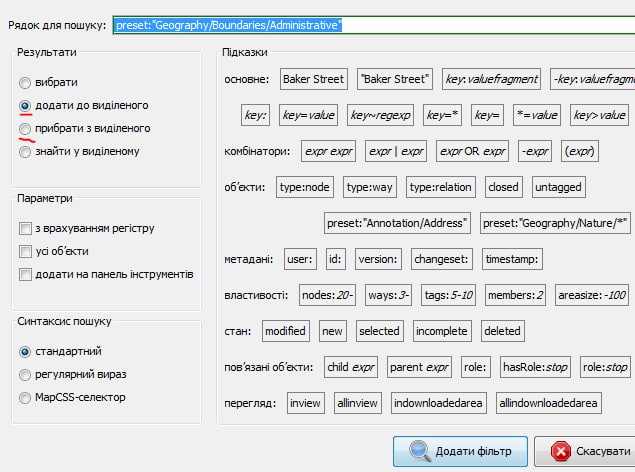The height and width of the screenshot is (472, 635).
Task: Insert version: metadata hint
Action: click(x=378, y=259)
